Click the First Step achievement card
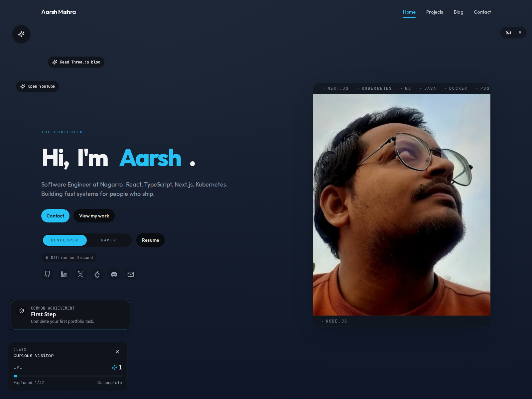Image resolution: width=532 pixels, height=399 pixels. tap(70, 315)
